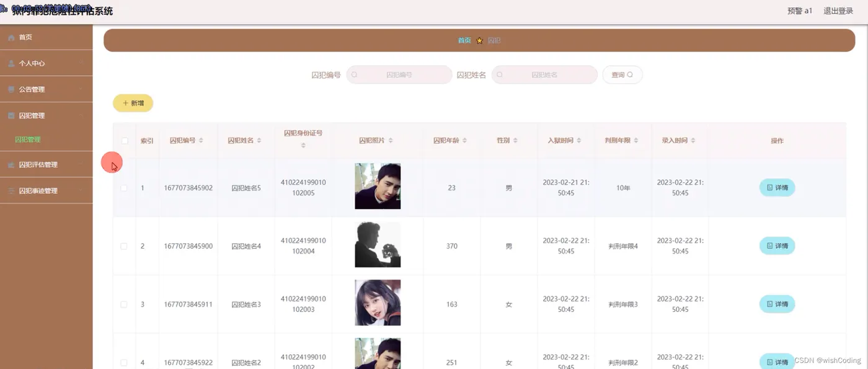Click the 判刑年限4 cell
Image resolution: width=868 pixels, height=369 pixels.
(623, 246)
